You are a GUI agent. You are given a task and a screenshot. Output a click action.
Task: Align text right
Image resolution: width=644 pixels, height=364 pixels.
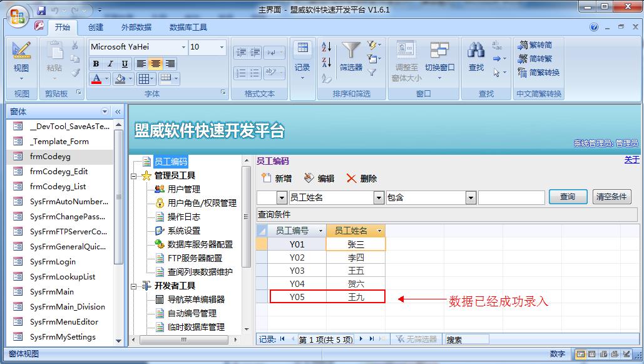pos(170,64)
